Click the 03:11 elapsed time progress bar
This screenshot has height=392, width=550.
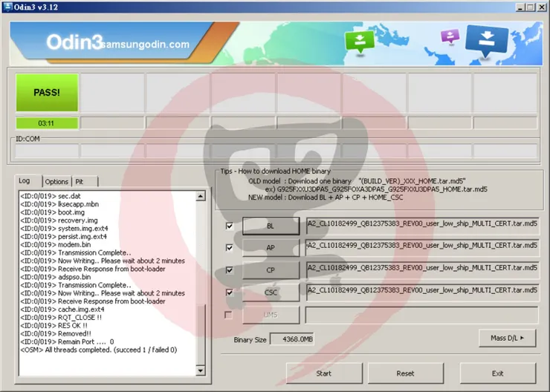pos(47,123)
